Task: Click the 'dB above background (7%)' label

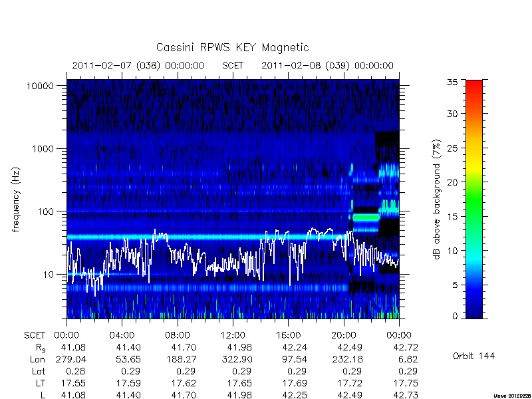Action: [437, 199]
